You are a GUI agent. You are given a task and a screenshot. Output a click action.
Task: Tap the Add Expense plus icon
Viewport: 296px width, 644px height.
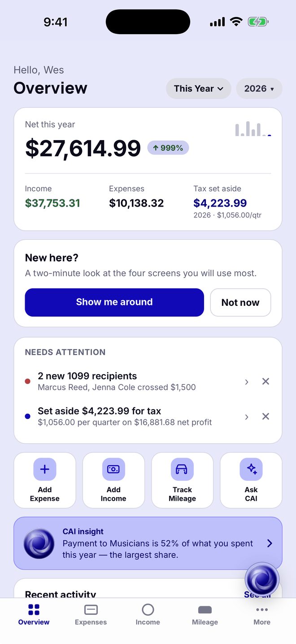[x=45, y=469]
